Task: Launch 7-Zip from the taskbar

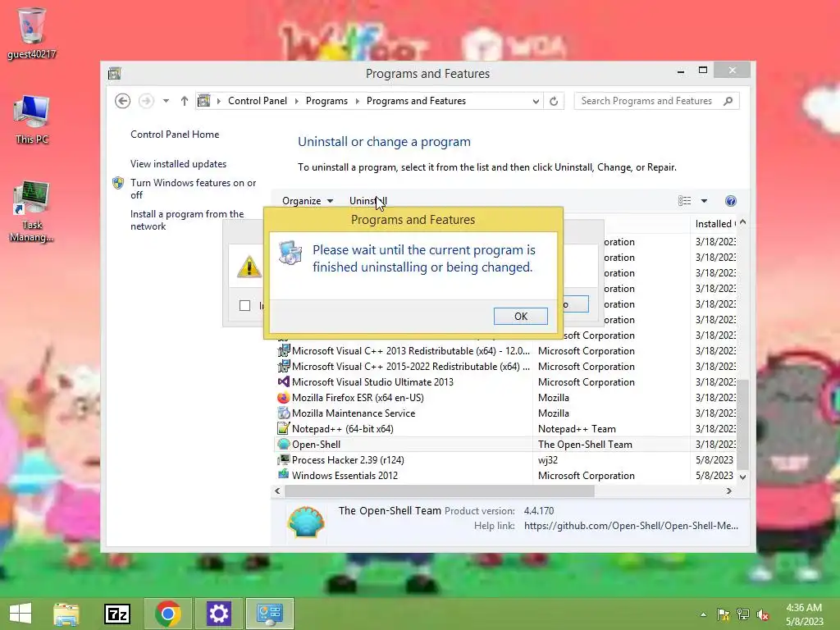Action: 116,614
